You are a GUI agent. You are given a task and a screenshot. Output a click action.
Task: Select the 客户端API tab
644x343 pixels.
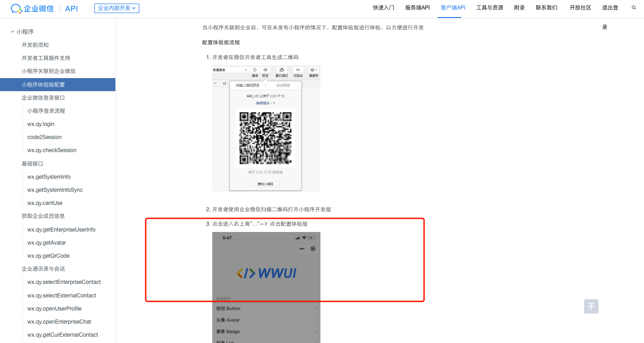[453, 8]
